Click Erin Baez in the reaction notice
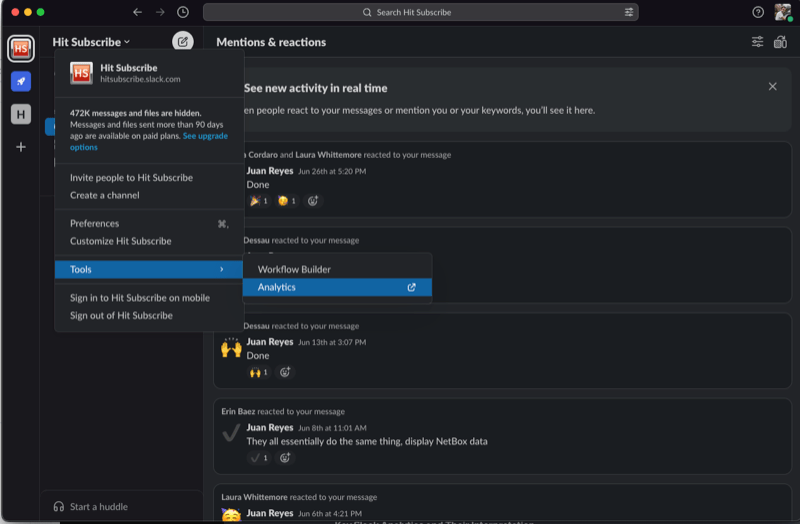The height and width of the screenshot is (524, 800). (238, 411)
